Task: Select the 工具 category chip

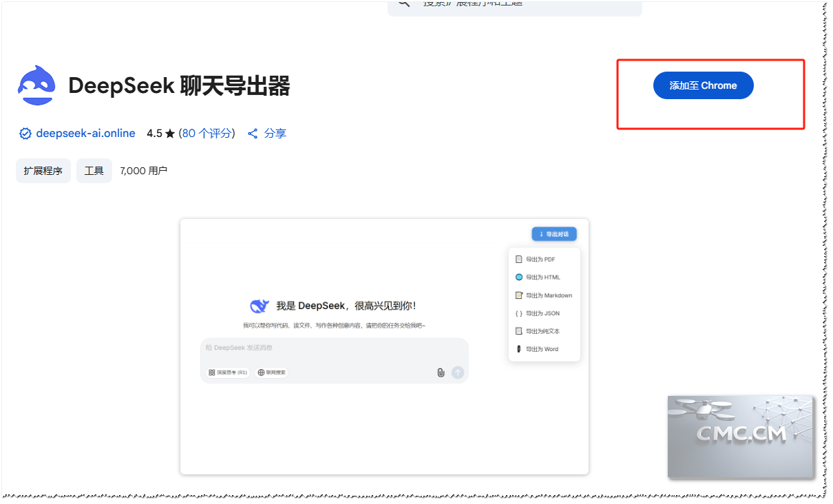Action: click(94, 171)
